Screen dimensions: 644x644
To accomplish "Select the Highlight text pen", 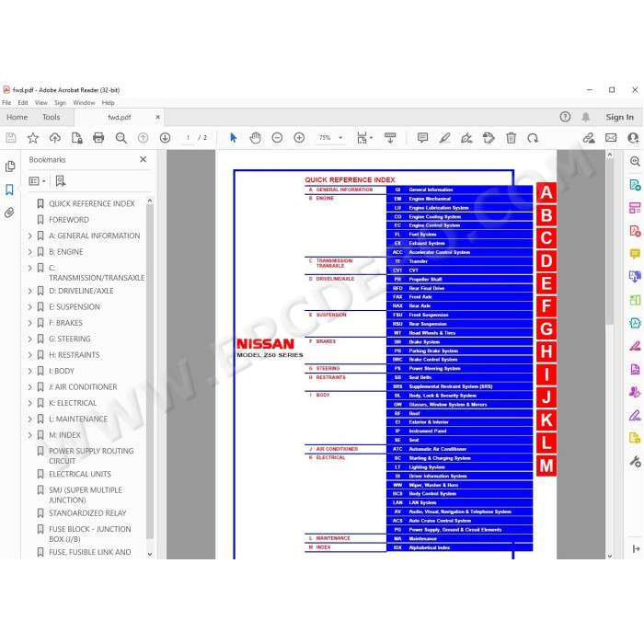I will tap(444, 138).
